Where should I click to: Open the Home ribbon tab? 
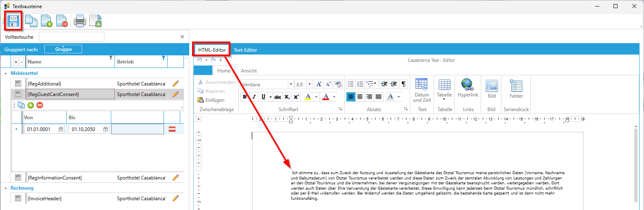point(224,70)
